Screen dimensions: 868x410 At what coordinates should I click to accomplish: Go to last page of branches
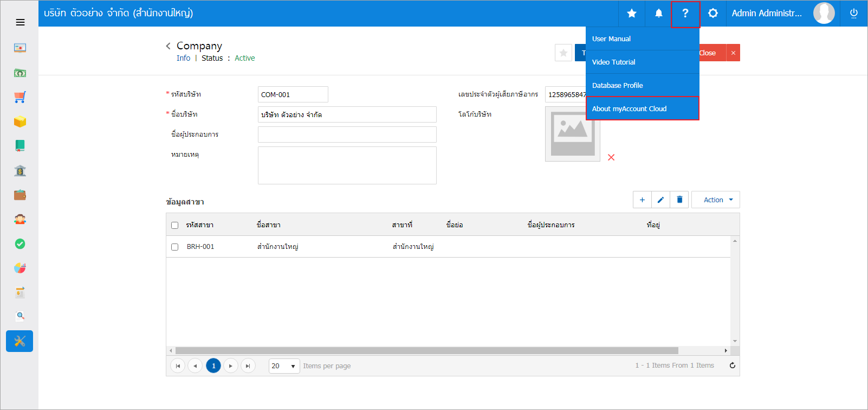coord(248,366)
